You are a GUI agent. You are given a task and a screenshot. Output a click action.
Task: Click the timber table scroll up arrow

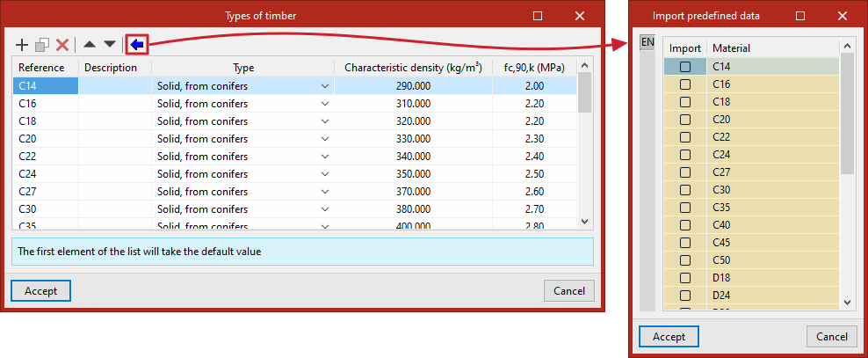pyautogui.click(x=585, y=65)
